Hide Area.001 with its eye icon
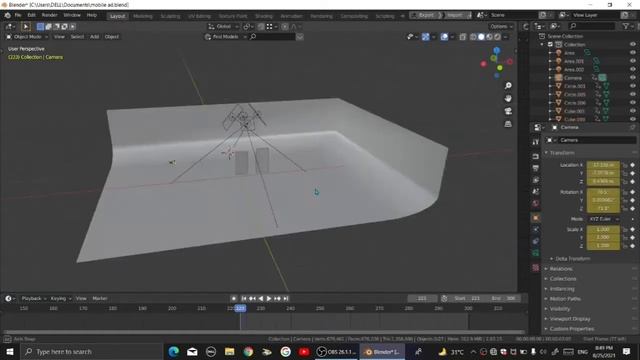Image resolution: width=640 pixels, height=360 pixels. pos(633,61)
